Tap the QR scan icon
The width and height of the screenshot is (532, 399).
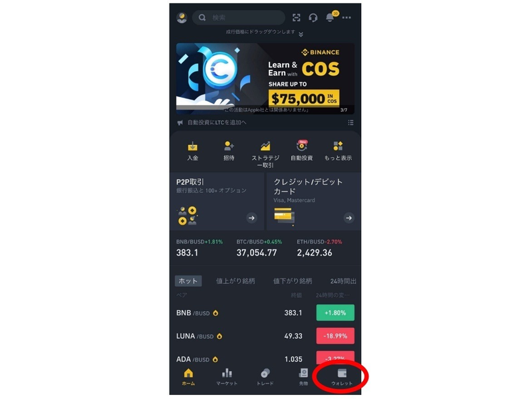(296, 18)
